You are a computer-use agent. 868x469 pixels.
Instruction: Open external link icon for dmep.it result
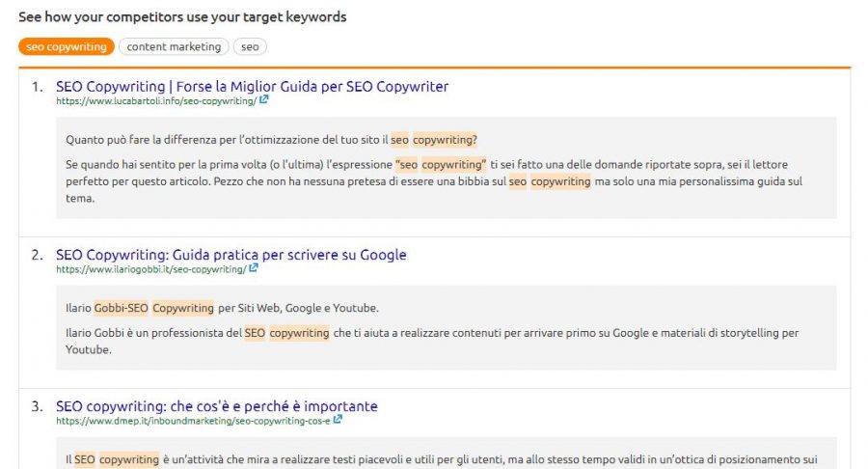point(339,420)
